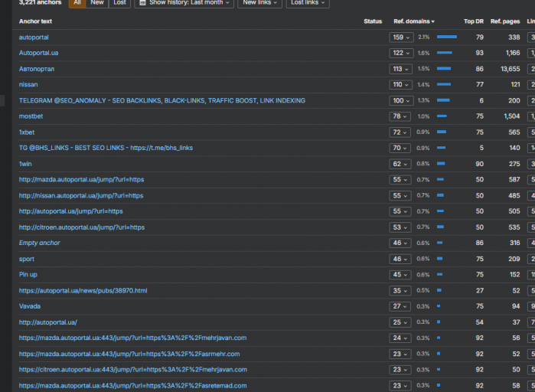The height and width of the screenshot is (392, 535).
Task: Expand the 100 ref. domains dropdown for TELEGRAM anchor
Action: tap(401, 100)
